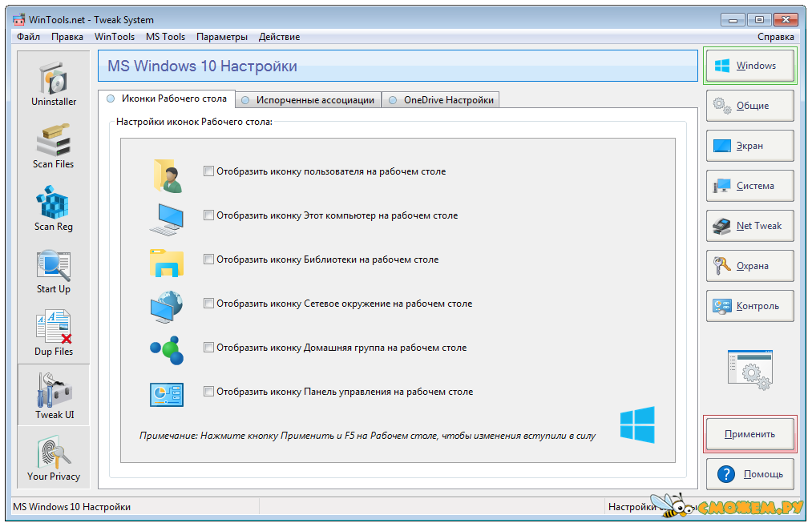Open the Действие menu
812x527 pixels.
279,37
